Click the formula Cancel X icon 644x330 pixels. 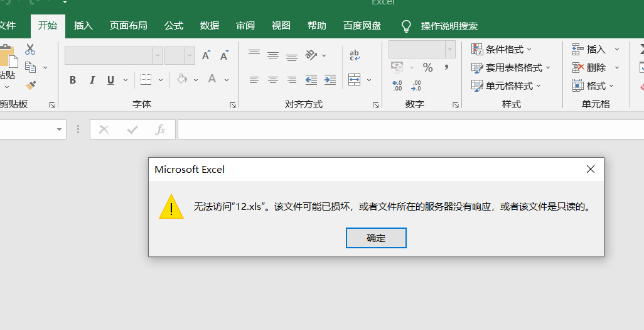pos(104,129)
